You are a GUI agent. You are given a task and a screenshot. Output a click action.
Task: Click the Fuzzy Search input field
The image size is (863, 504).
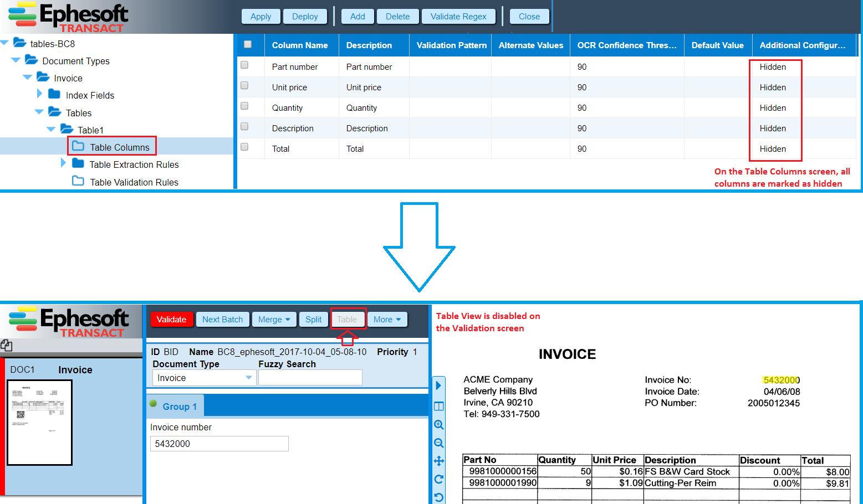coord(310,378)
